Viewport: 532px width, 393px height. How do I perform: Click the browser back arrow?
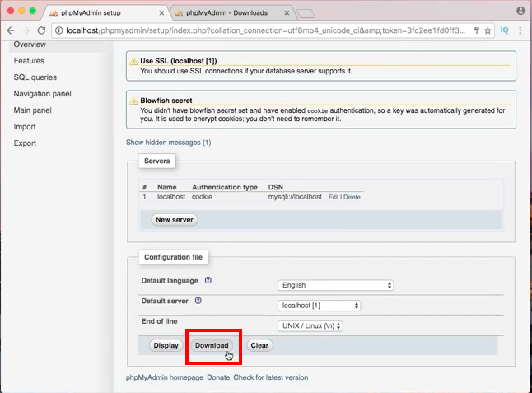[x=10, y=30]
